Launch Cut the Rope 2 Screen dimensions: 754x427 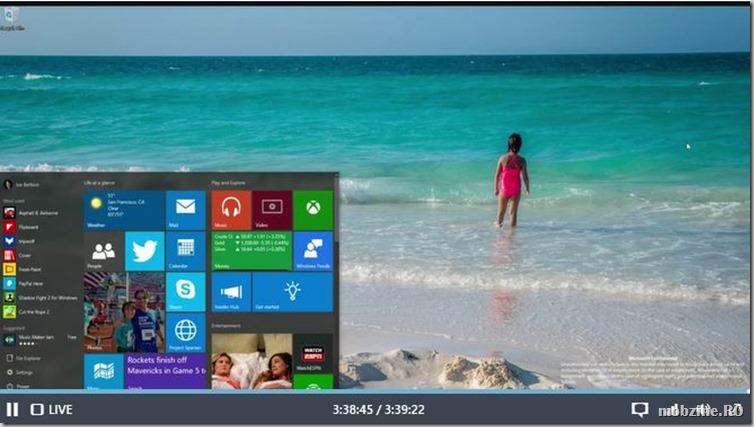click(x=27, y=312)
